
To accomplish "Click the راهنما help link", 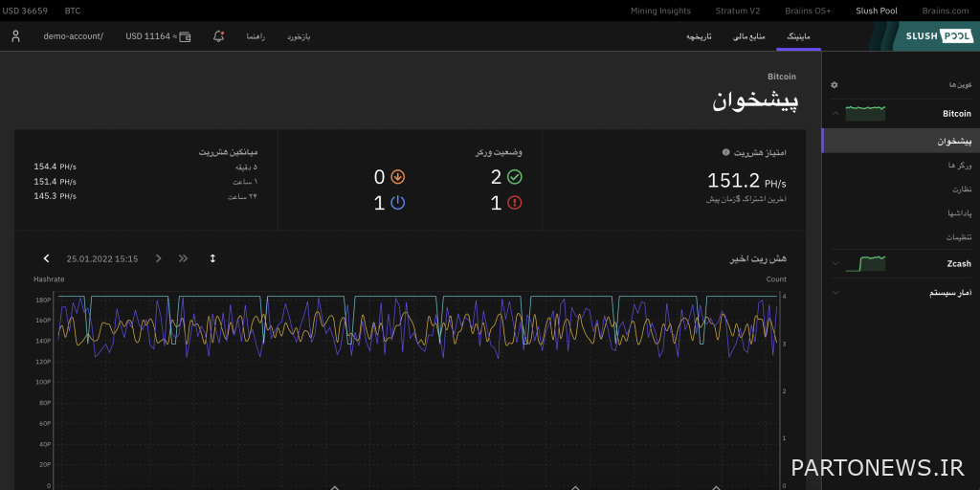I will point(256,37).
